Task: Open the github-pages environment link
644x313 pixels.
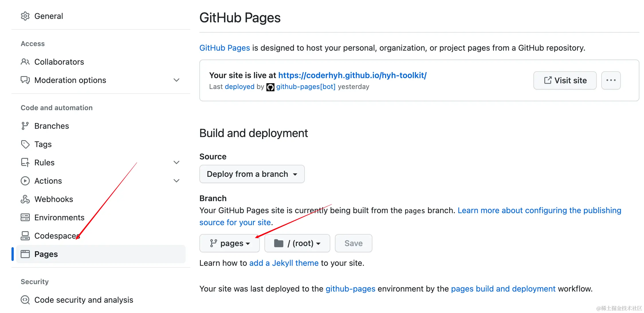Action: coord(350,289)
